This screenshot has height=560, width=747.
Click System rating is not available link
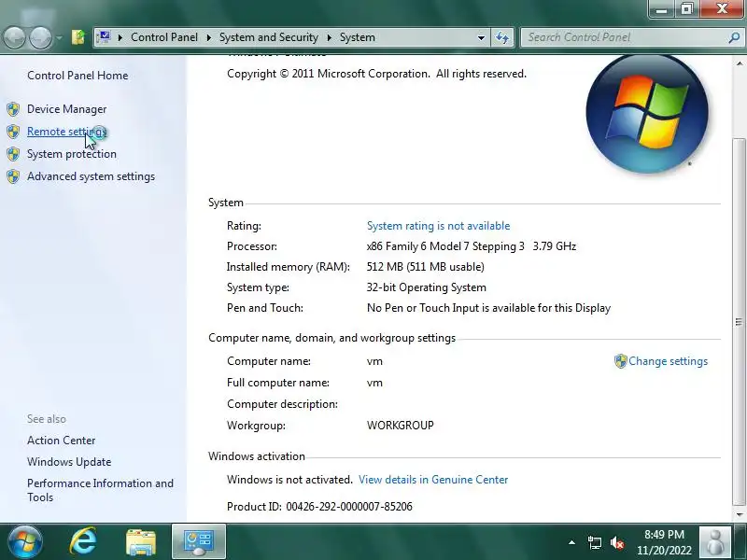tap(438, 226)
